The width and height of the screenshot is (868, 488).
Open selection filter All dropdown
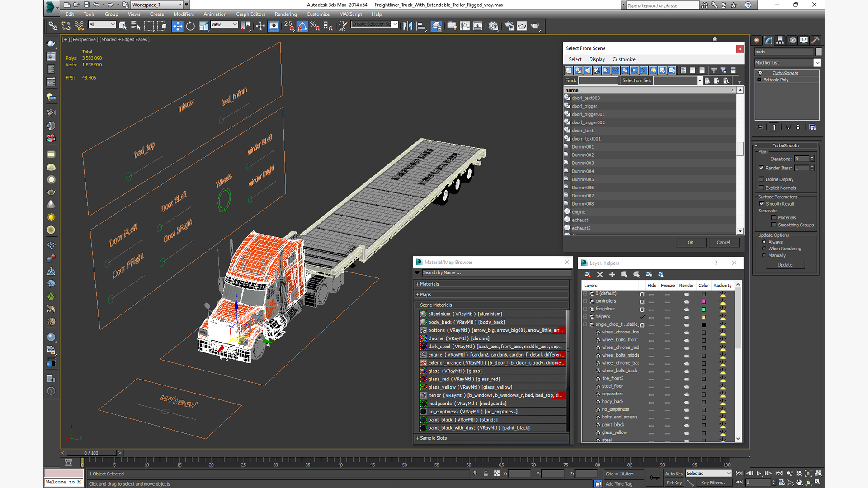point(102,24)
